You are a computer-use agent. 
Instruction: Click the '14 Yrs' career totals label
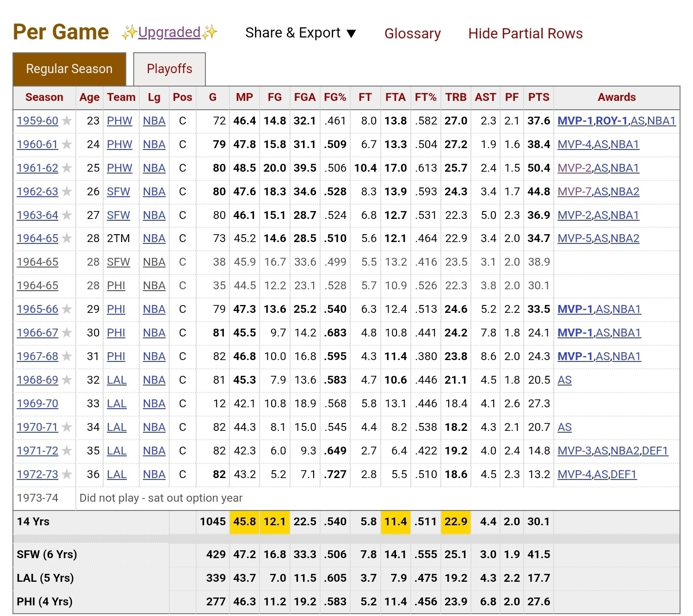click(33, 522)
